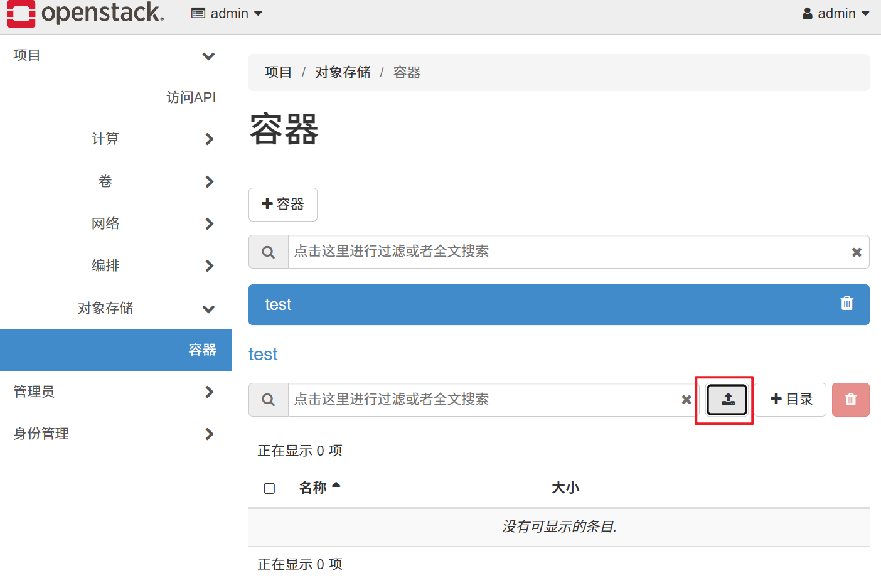Viewport: 881px width, 588px height.
Task: Expand the 计算 sidebar menu
Action: click(116, 139)
